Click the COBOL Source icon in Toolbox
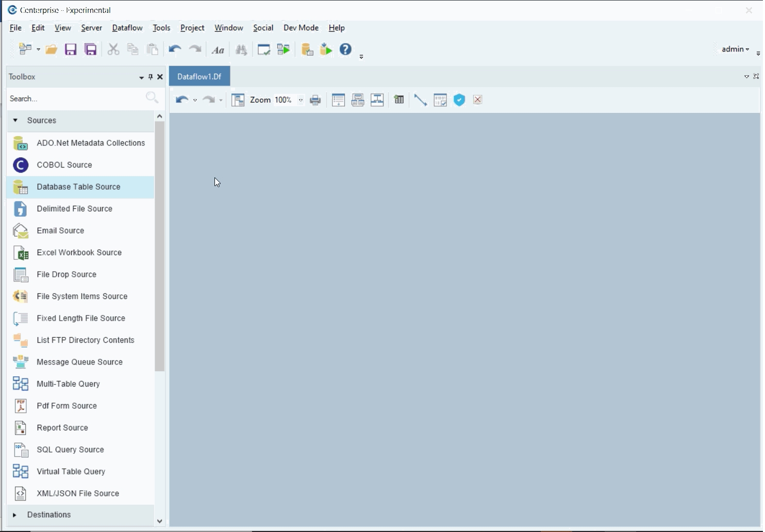765x532 pixels. pos(21,165)
